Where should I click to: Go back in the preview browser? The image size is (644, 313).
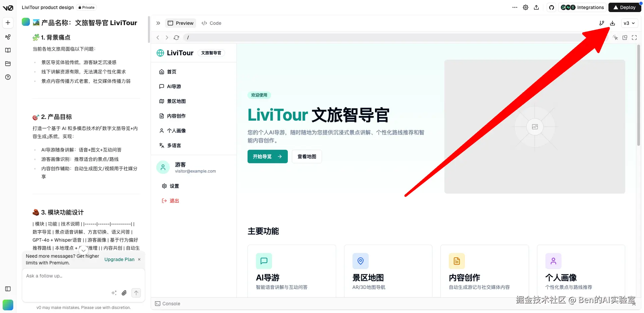pyautogui.click(x=158, y=38)
